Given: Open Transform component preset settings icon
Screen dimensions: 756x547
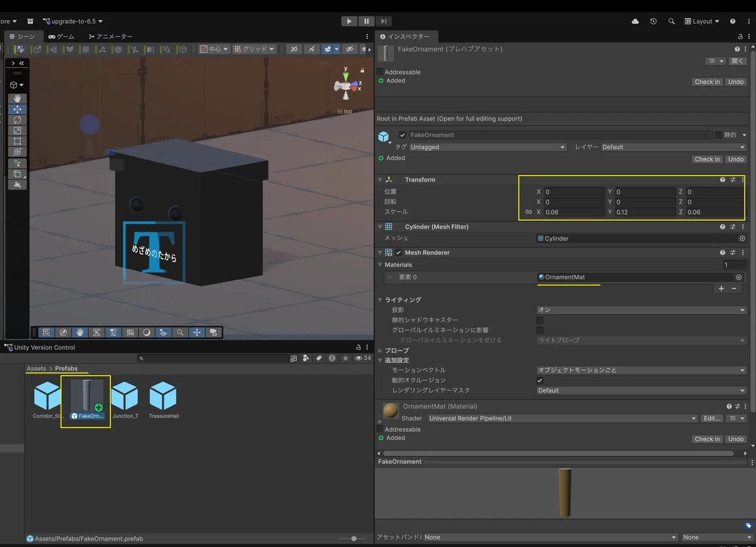Looking at the screenshot, I should (733, 179).
